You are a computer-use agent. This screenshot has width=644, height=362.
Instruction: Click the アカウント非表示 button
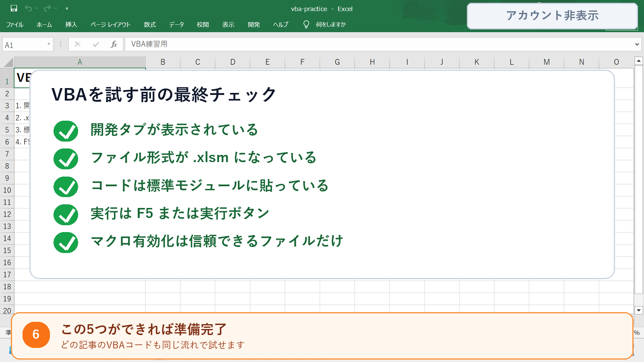(552, 16)
